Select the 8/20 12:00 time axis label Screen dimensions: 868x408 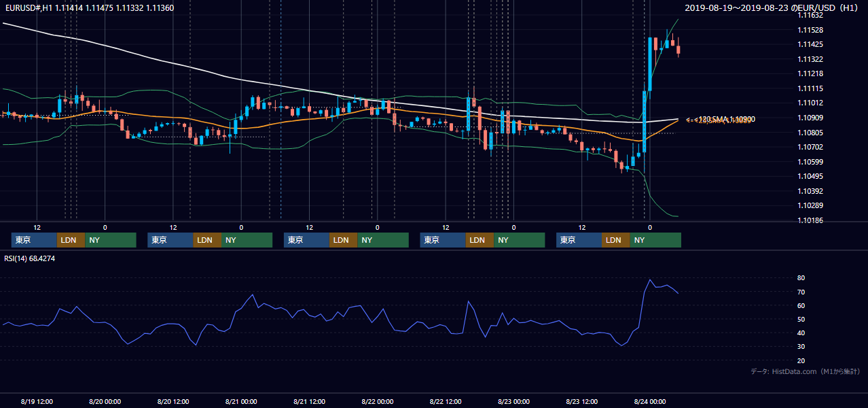click(x=173, y=402)
